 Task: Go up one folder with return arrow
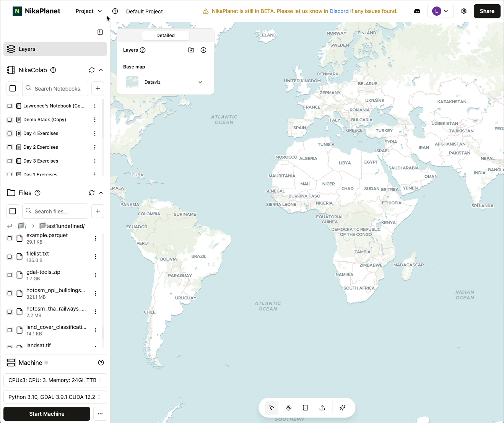10,226
